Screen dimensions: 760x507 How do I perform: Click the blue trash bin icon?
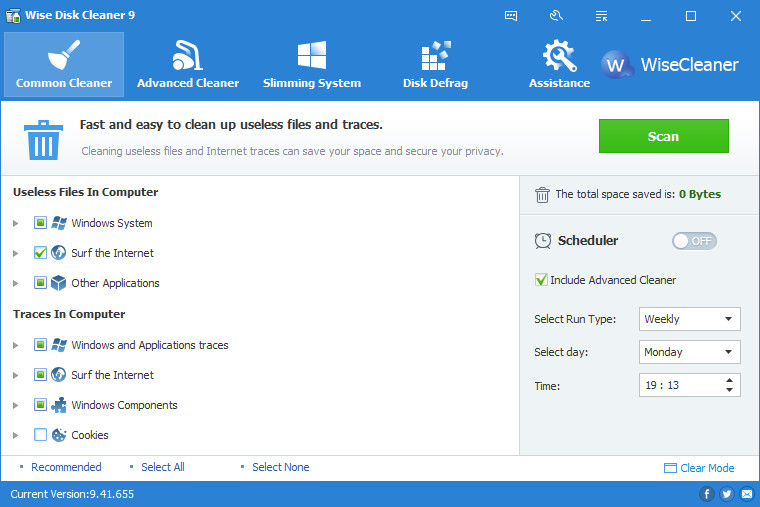pyautogui.click(x=43, y=140)
